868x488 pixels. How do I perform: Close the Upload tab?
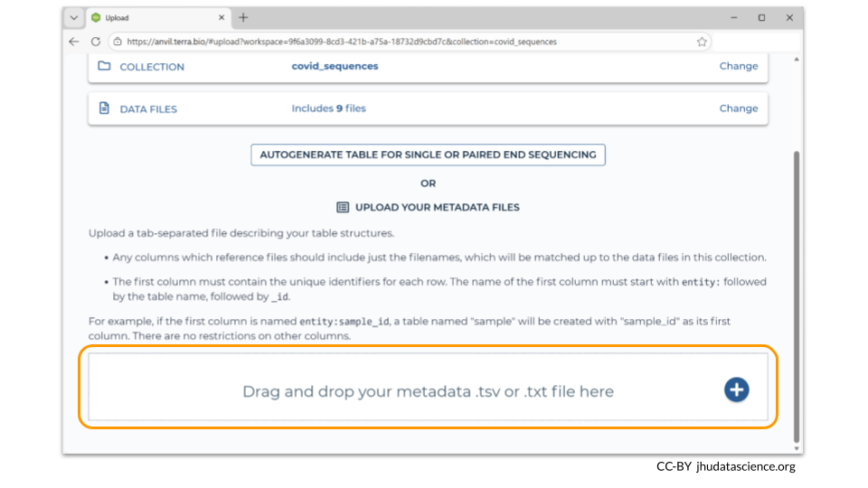click(x=222, y=18)
